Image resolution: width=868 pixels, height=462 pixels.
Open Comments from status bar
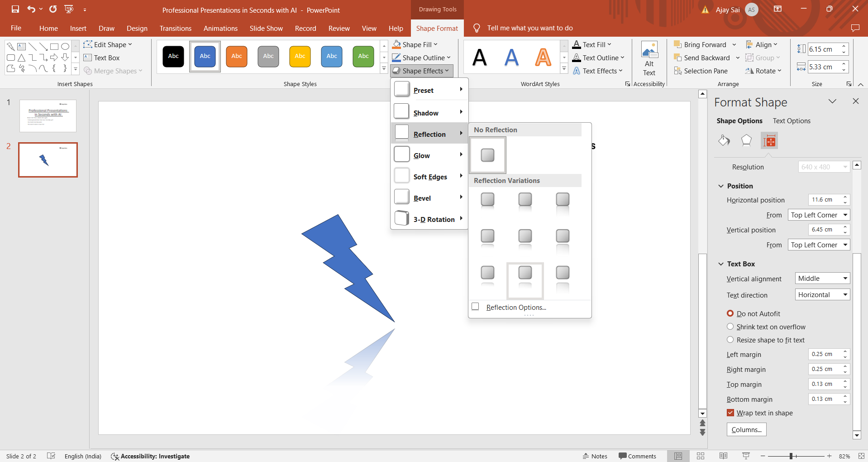point(637,456)
